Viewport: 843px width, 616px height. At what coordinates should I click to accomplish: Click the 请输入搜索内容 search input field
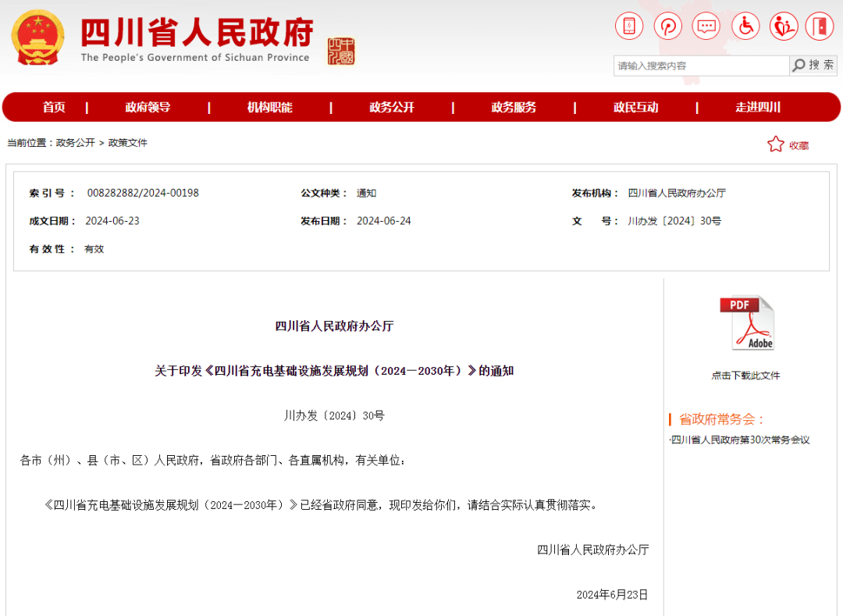[x=700, y=66]
